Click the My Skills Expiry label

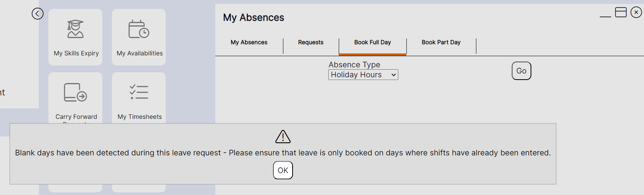click(76, 53)
